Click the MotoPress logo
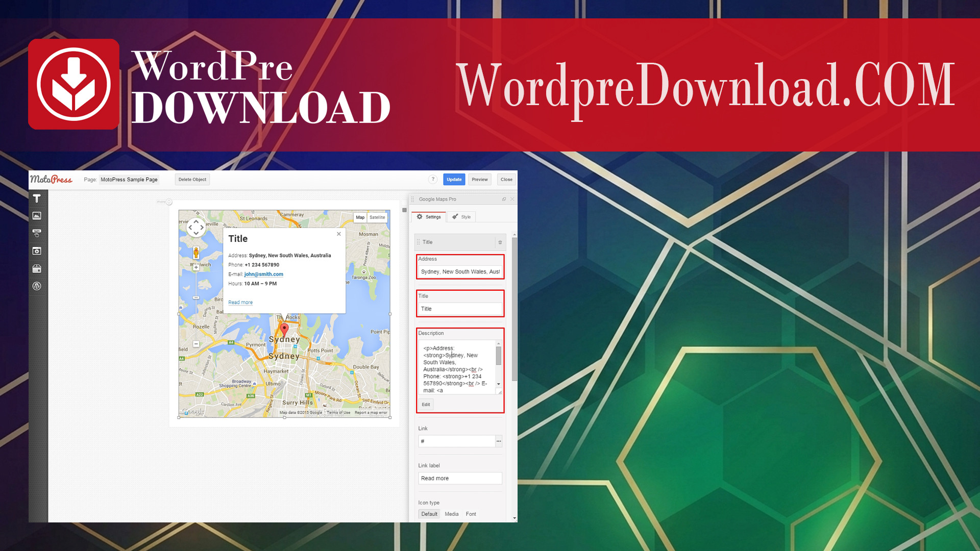 point(51,179)
